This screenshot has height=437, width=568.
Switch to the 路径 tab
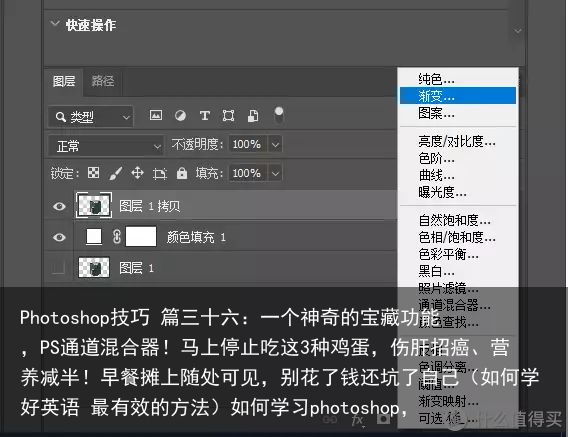(x=103, y=81)
